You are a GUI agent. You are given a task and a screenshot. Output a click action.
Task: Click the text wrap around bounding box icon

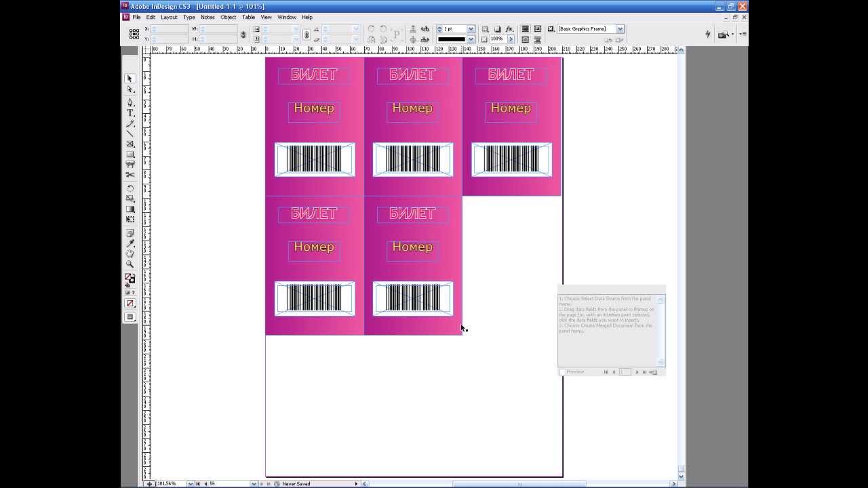tap(538, 29)
